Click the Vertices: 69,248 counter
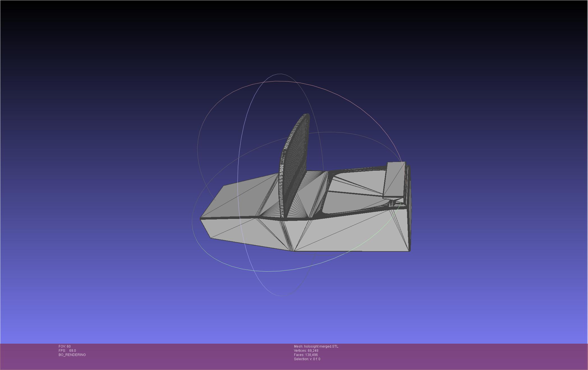 [306, 351]
